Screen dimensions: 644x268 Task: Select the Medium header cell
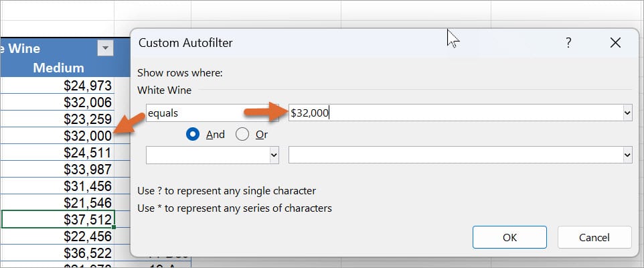(59, 68)
